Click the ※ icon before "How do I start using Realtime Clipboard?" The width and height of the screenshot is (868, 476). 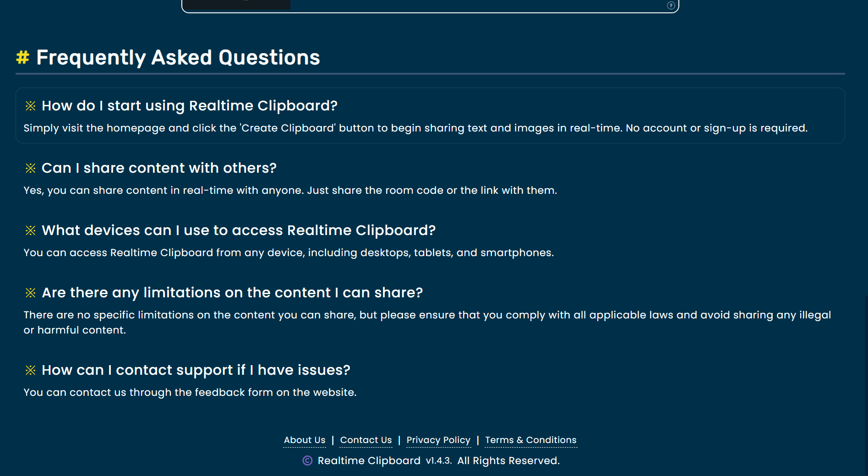click(31, 106)
